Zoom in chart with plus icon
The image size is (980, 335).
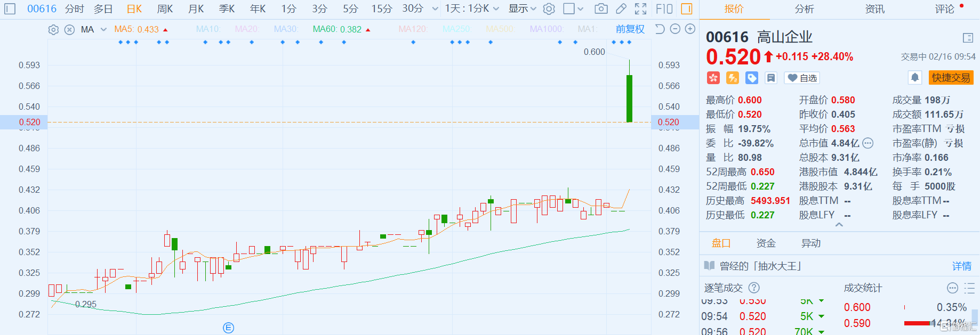[690, 29]
